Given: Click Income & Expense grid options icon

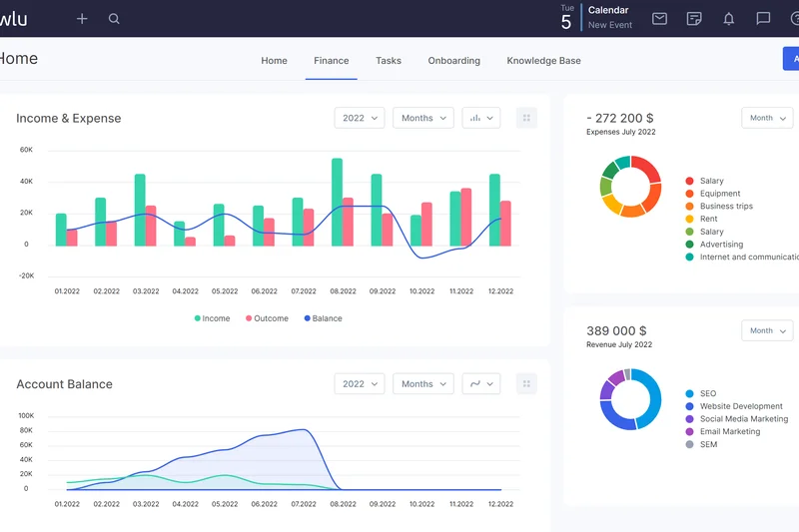Looking at the screenshot, I should [527, 118].
